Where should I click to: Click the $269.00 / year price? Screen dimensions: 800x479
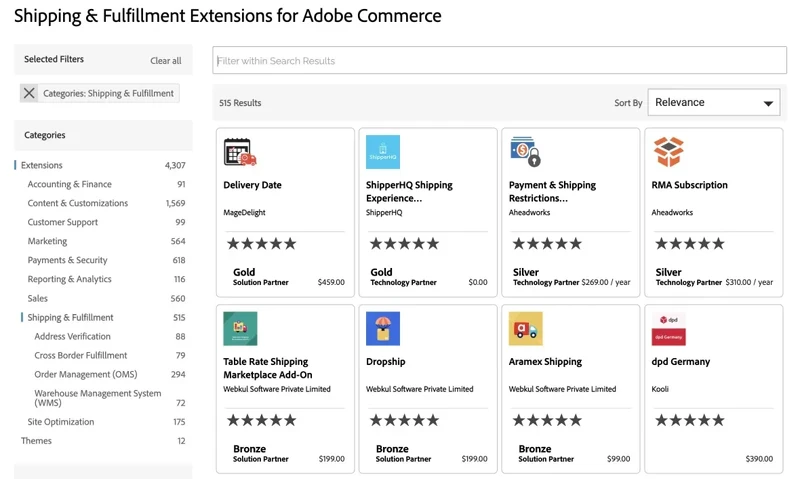pyautogui.click(x=606, y=282)
